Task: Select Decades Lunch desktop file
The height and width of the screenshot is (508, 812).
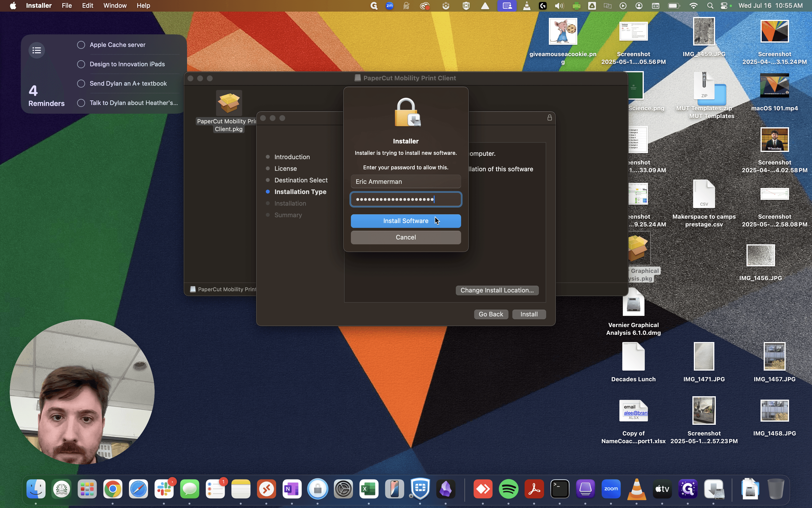Action: pyautogui.click(x=633, y=357)
